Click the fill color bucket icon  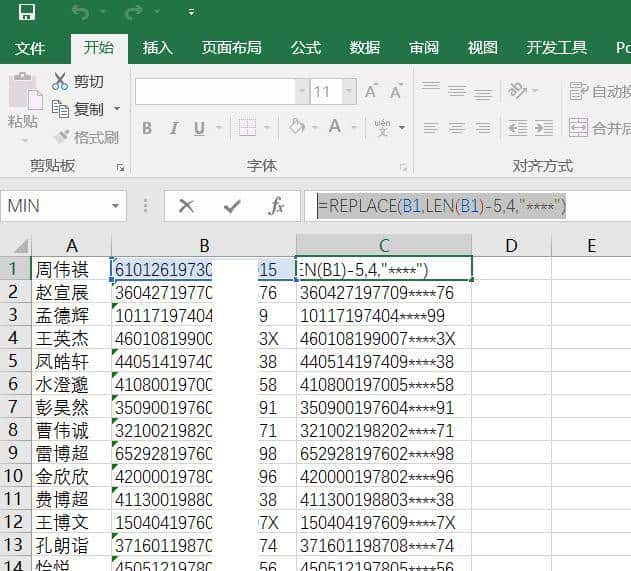pyautogui.click(x=297, y=127)
